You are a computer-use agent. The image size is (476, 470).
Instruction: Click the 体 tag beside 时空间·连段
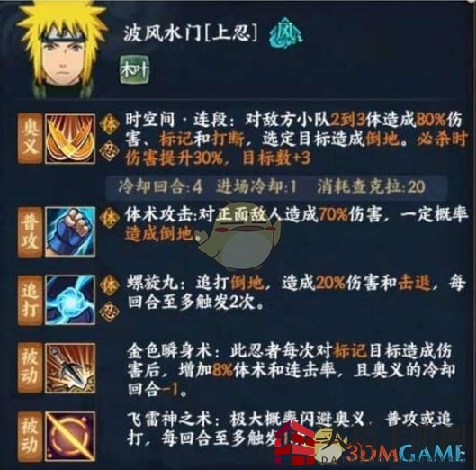(x=110, y=124)
